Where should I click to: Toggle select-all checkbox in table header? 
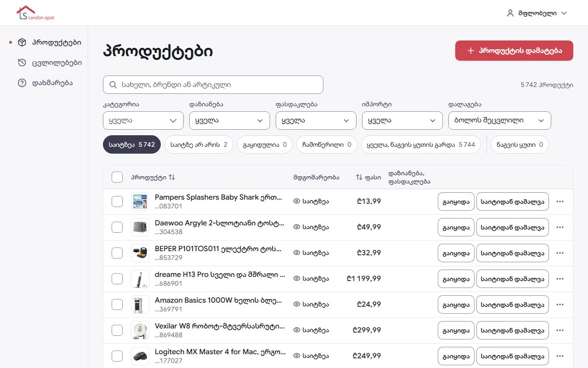(x=117, y=177)
